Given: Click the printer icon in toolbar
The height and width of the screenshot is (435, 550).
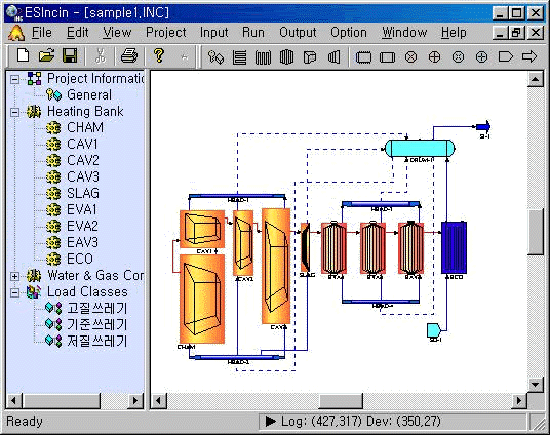Looking at the screenshot, I should [x=129, y=56].
